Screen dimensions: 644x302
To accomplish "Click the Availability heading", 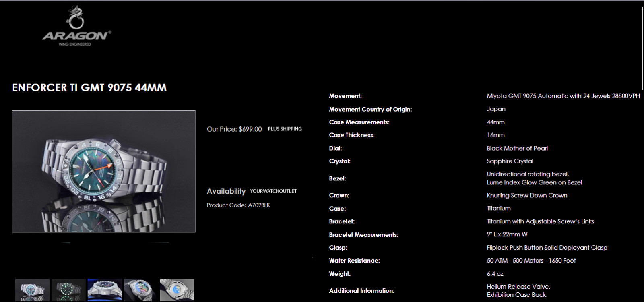I will [x=226, y=192].
